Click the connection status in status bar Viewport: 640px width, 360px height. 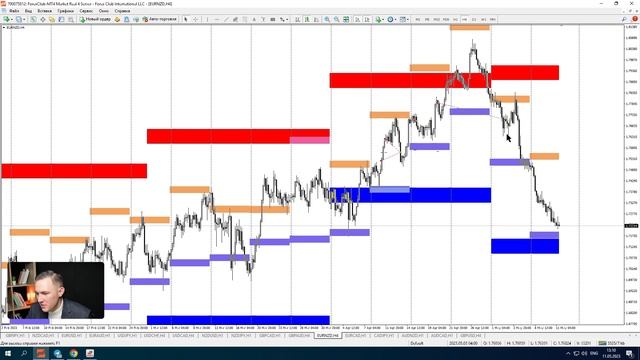(611, 343)
